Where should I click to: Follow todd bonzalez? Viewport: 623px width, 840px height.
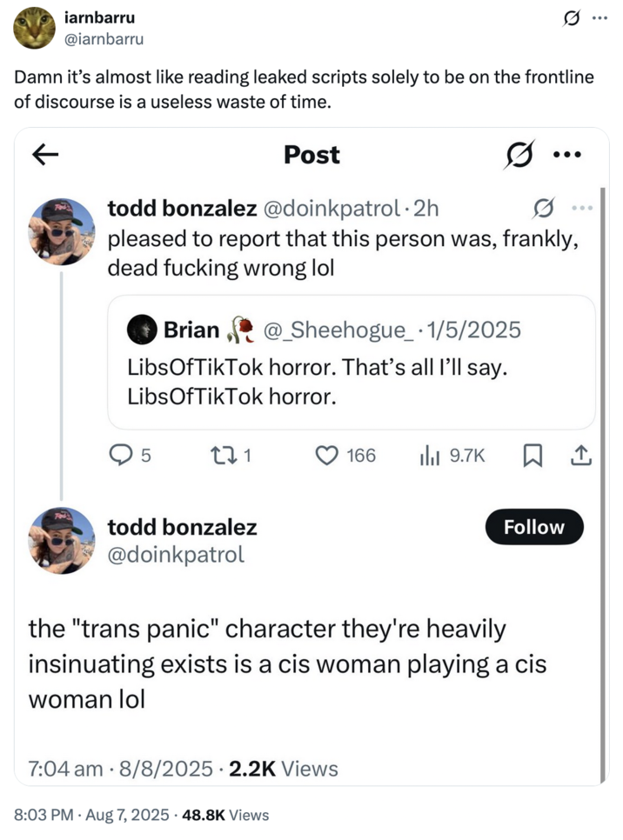pyautogui.click(x=533, y=526)
